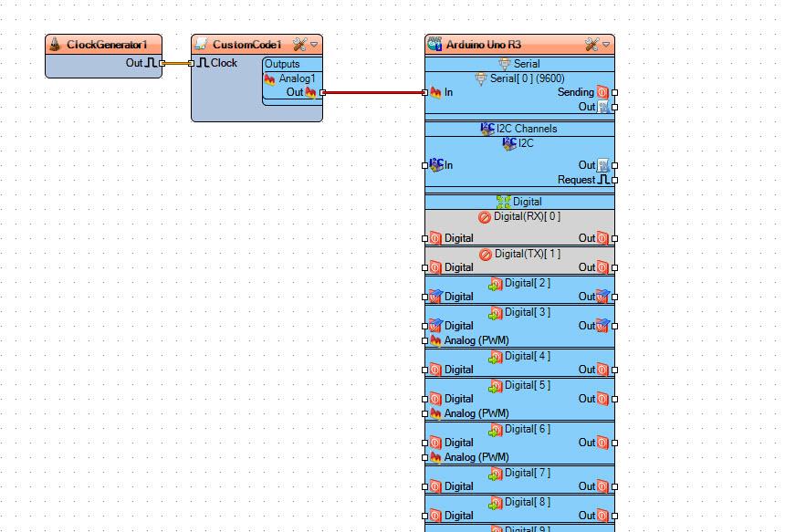Screen dimensions: 785x532
Task: Click the Digital[ 2 ] channel icon
Action: click(495, 285)
